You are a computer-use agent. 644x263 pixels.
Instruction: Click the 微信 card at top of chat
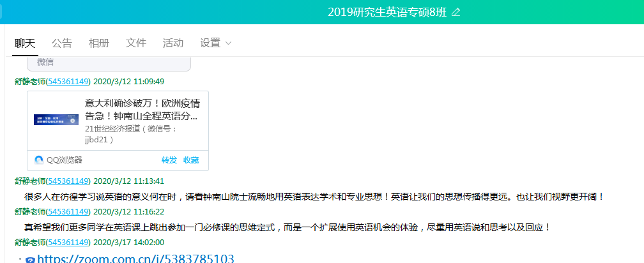(x=109, y=63)
